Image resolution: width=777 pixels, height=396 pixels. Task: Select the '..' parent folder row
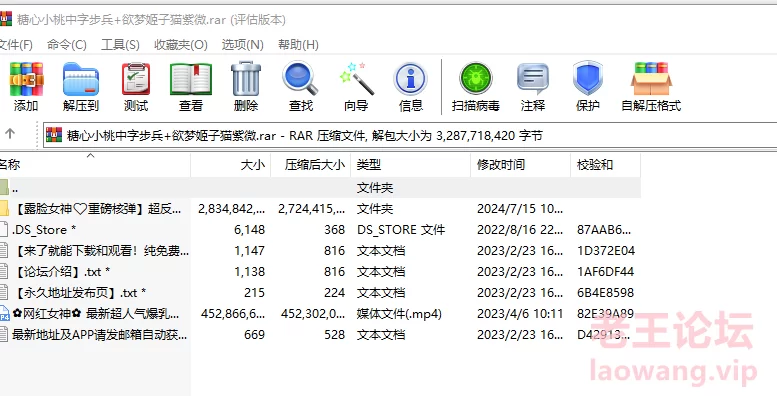pos(320,188)
